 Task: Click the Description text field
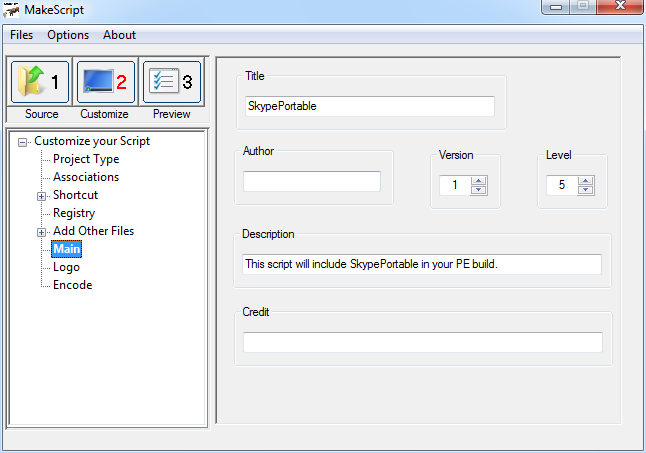coord(422,264)
